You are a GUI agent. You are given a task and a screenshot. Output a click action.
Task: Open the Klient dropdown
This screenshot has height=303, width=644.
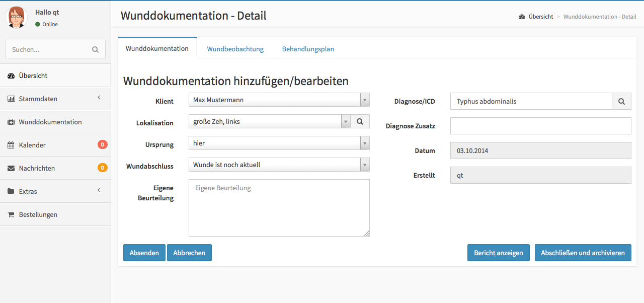point(279,100)
